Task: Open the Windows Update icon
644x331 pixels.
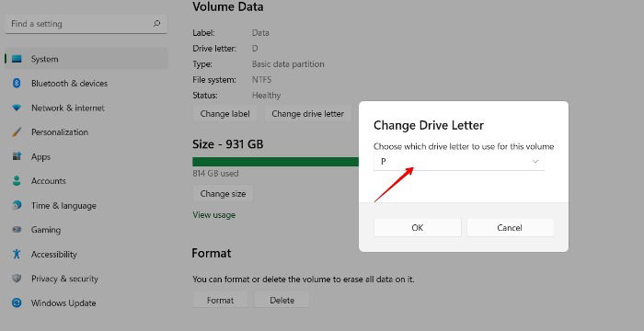Action: (x=17, y=303)
